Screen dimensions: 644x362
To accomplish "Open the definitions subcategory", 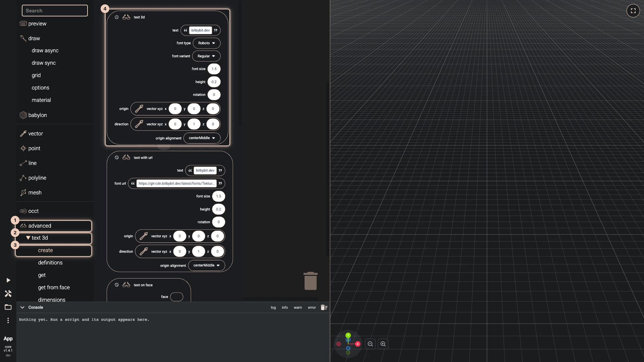I will coord(50,263).
